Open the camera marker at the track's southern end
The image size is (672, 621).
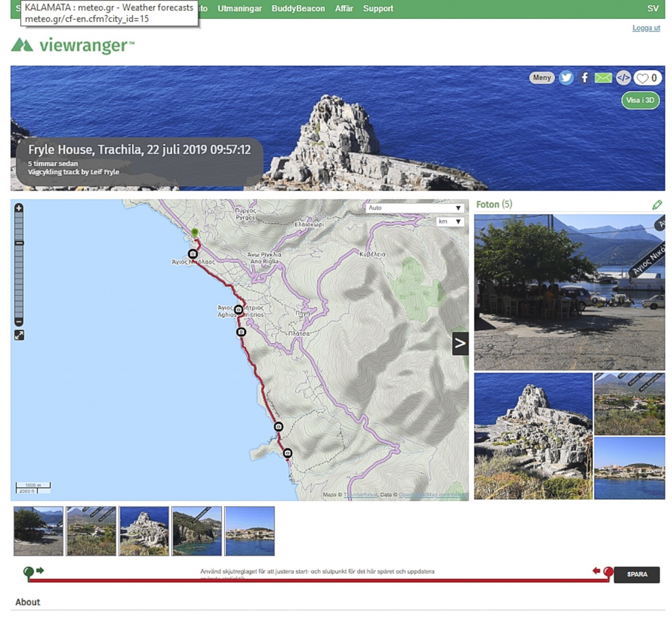[287, 453]
